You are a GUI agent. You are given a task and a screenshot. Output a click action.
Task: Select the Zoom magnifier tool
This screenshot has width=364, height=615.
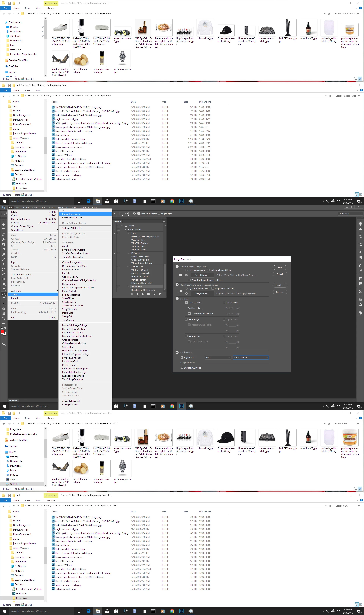pyautogui.click(x=3, y=319)
